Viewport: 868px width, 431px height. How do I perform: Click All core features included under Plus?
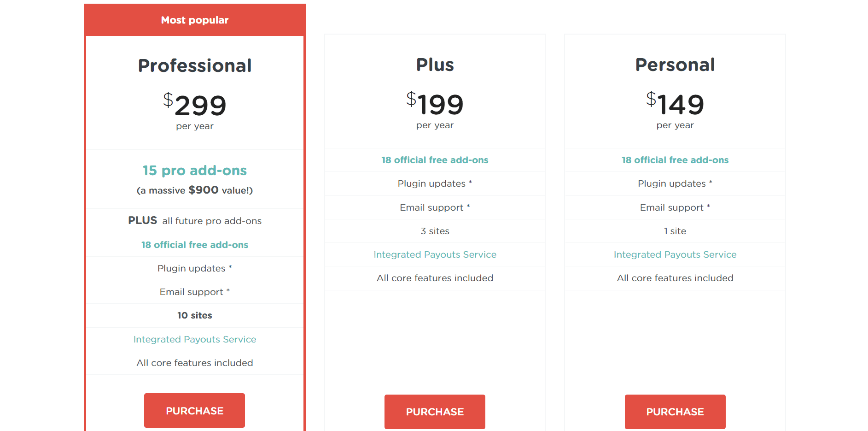[434, 278]
